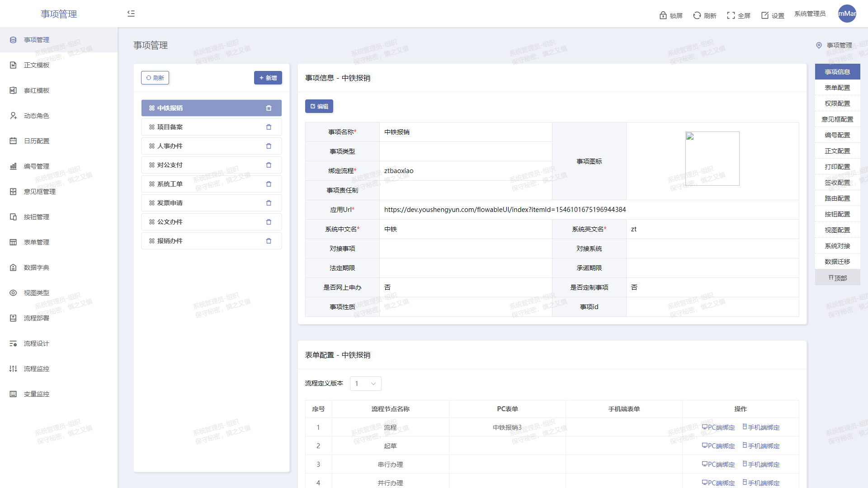Select 人事办件 in the item list
This screenshot has height=488, width=868.
[x=170, y=146]
